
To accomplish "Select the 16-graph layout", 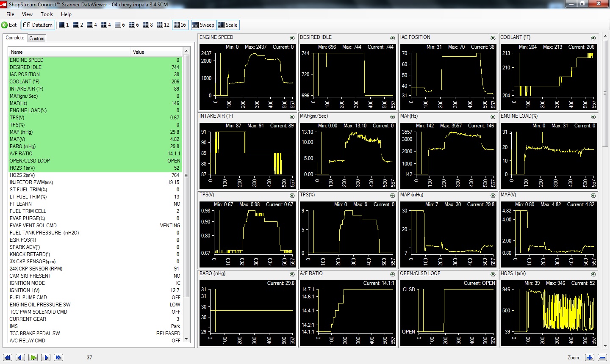I will (180, 25).
